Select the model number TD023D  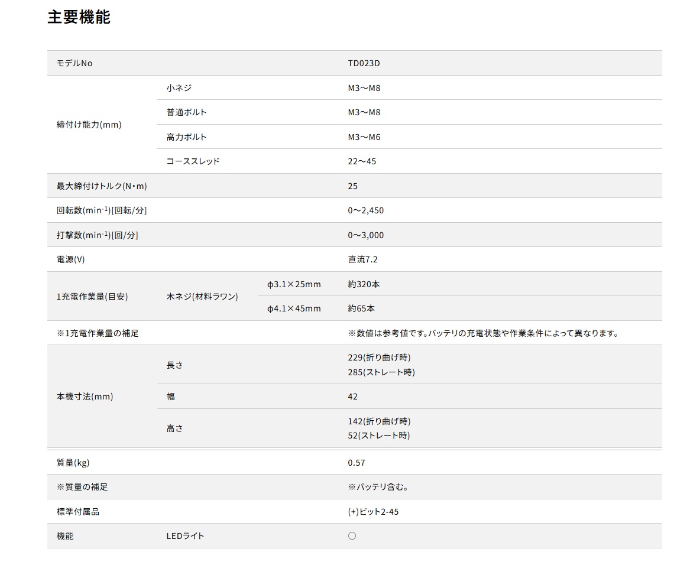coord(363,63)
